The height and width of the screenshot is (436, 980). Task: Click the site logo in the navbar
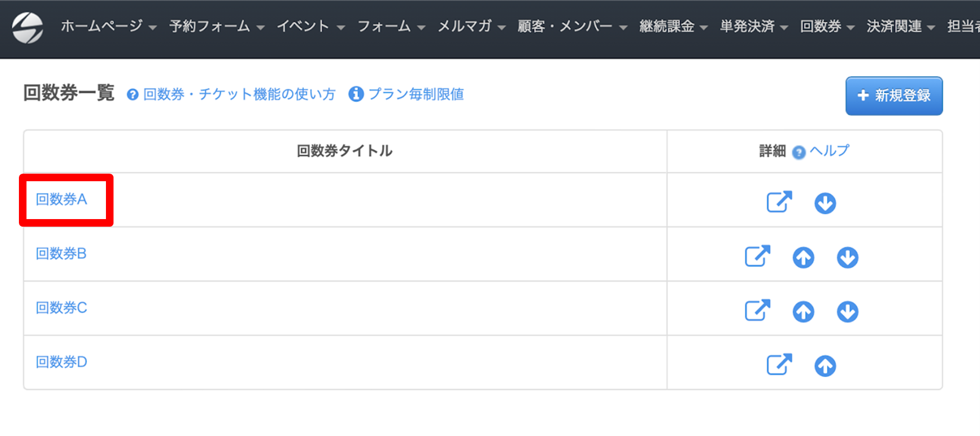[28, 28]
